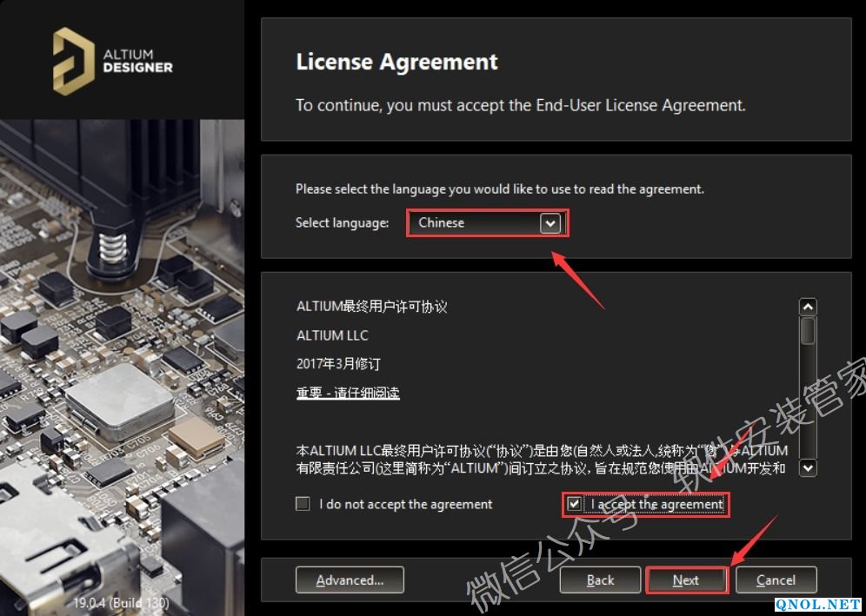Image resolution: width=866 pixels, height=616 pixels.
Task: Click the 'I accept the agreement' label text
Action: [656, 504]
